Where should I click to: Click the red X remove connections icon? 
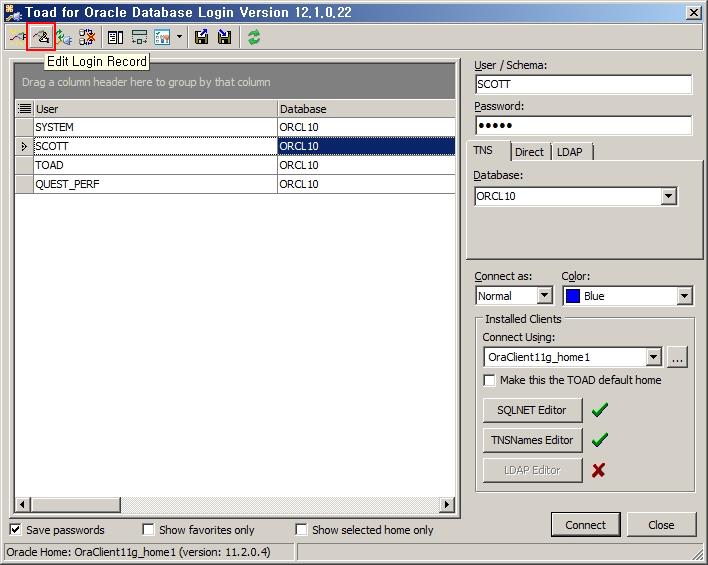[x=87, y=37]
